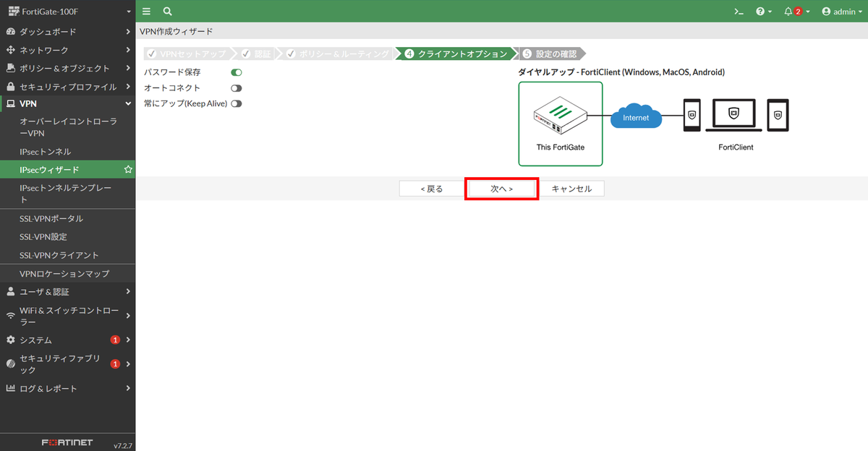The width and height of the screenshot is (868, 451).
Task: Click the ログ＆レポート chart icon
Action: tap(11, 388)
